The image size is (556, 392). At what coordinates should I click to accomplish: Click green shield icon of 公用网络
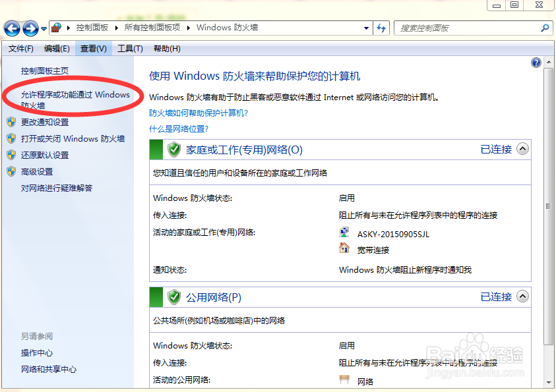pyautogui.click(x=174, y=296)
